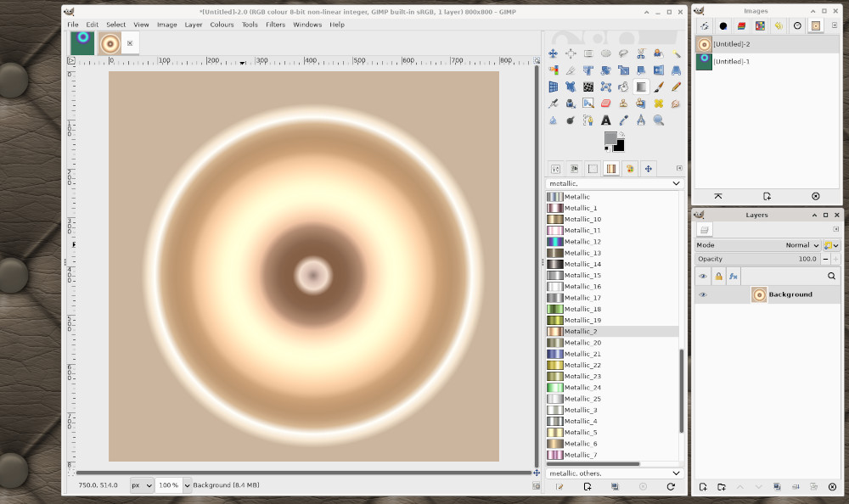Select the Text tool in toolbox
This screenshot has width=849, height=504.
click(605, 120)
